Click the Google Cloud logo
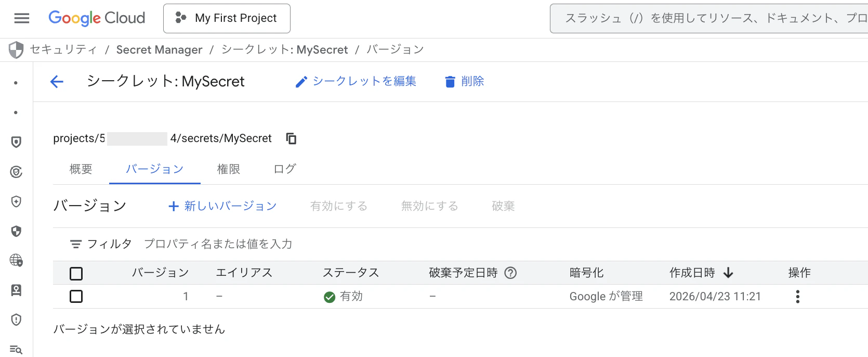Viewport: 868px width, 357px height. coord(97,18)
